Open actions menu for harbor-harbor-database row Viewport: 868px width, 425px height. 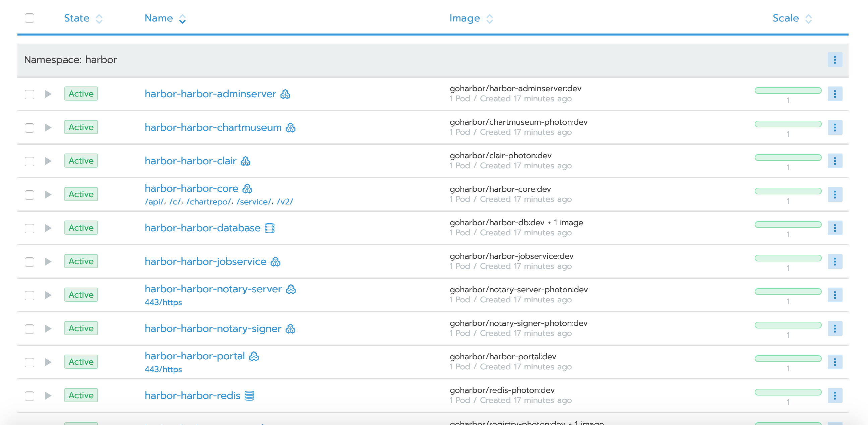[x=835, y=228]
